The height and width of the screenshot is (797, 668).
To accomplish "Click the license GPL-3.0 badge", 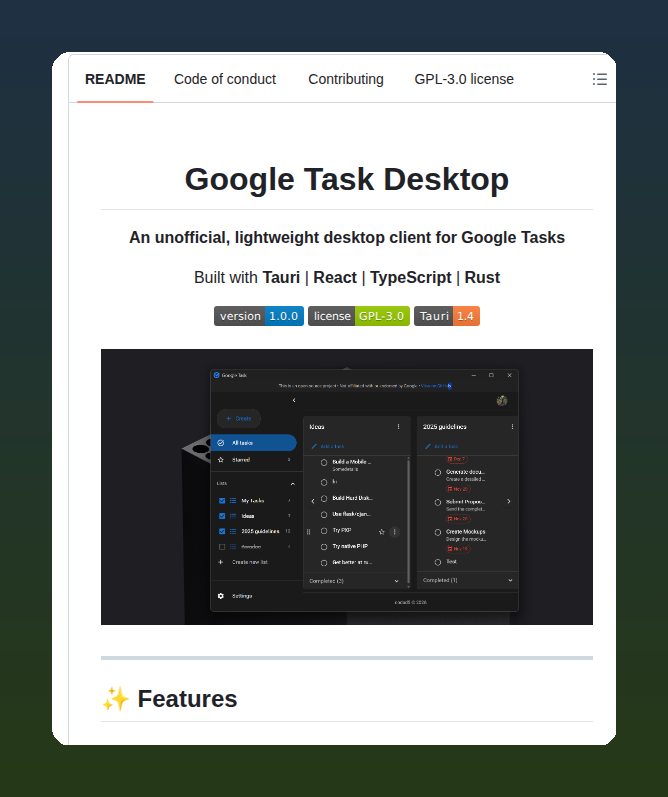I will click(358, 316).
